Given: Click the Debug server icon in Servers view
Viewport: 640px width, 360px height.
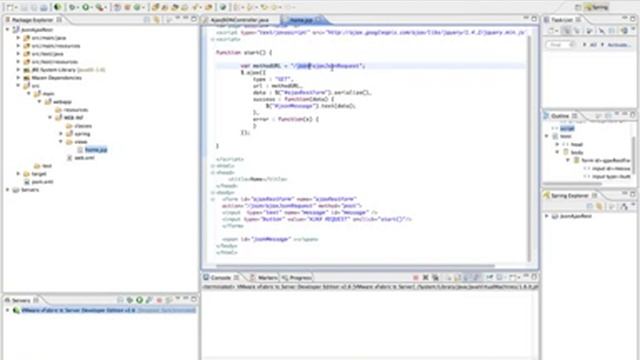Looking at the screenshot, I should tap(130, 300).
